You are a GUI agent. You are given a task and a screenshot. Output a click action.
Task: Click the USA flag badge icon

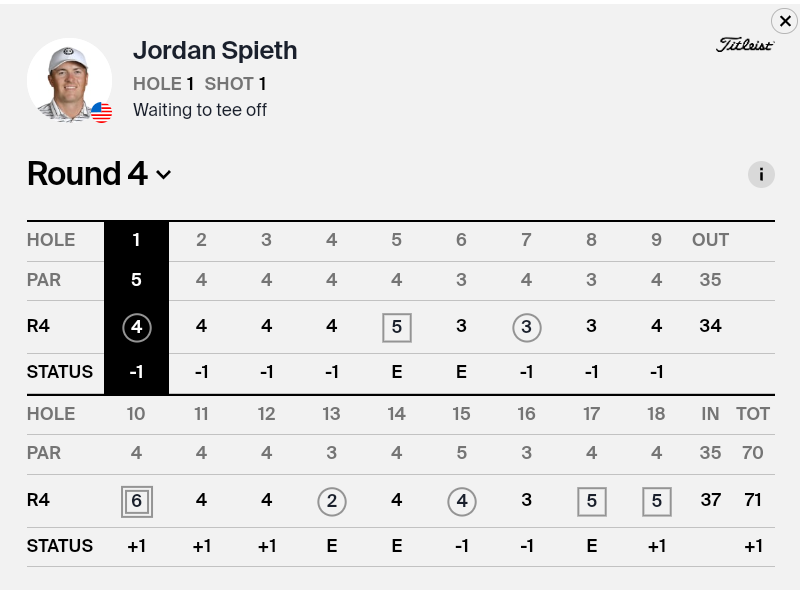click(x=101, y=113)
